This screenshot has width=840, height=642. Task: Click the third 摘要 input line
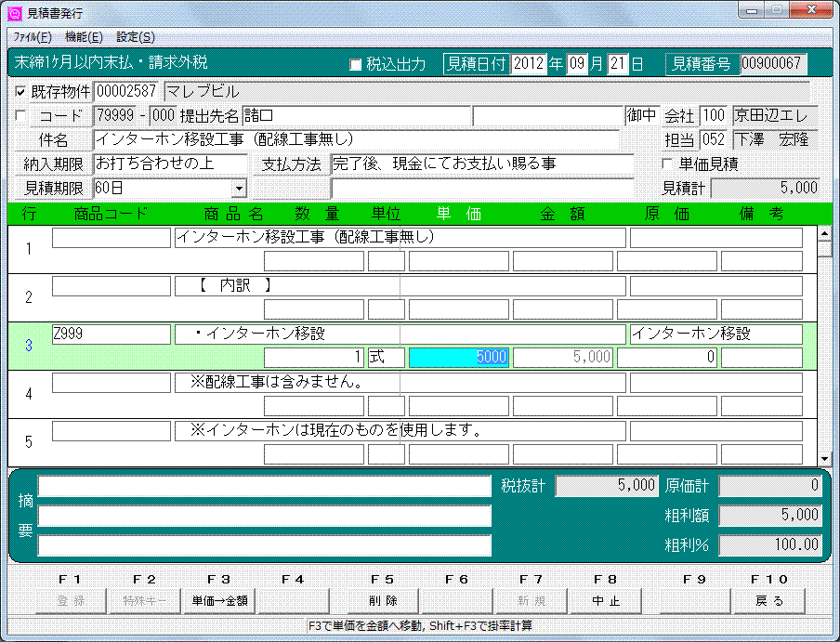pos(265,545)
